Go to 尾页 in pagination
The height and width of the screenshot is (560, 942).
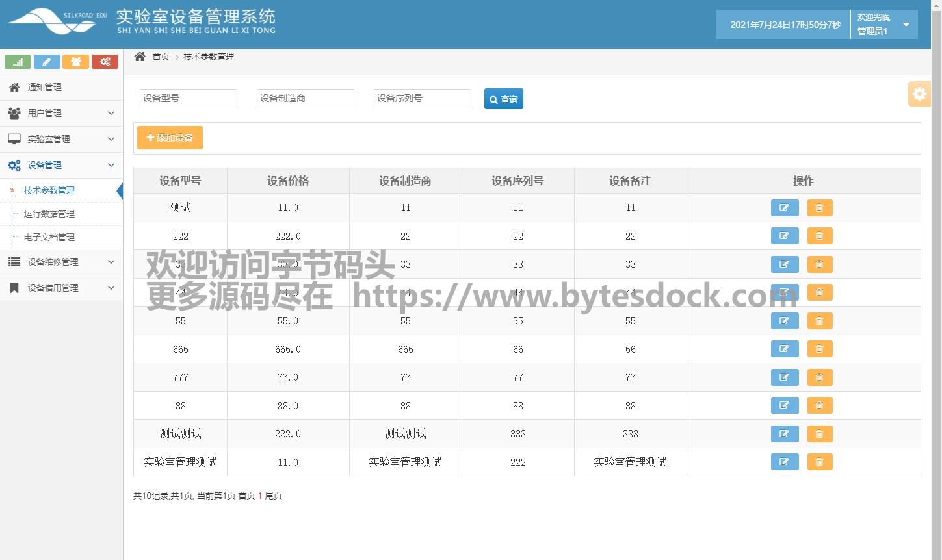pos(274,496)
